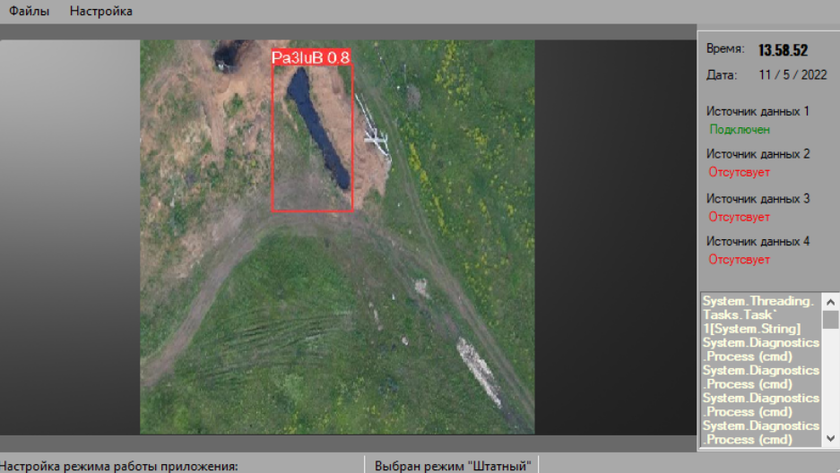Click the Выбран режим "Штатный" status field

point(450,465)
